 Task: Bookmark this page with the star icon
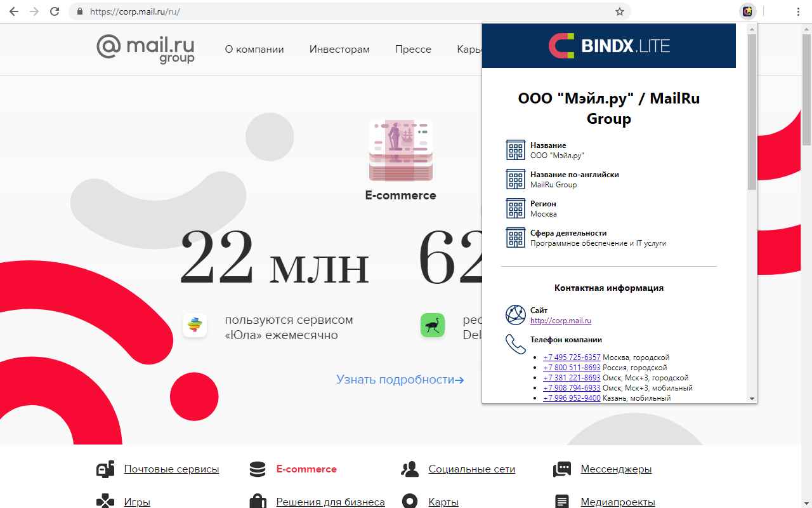620,11
